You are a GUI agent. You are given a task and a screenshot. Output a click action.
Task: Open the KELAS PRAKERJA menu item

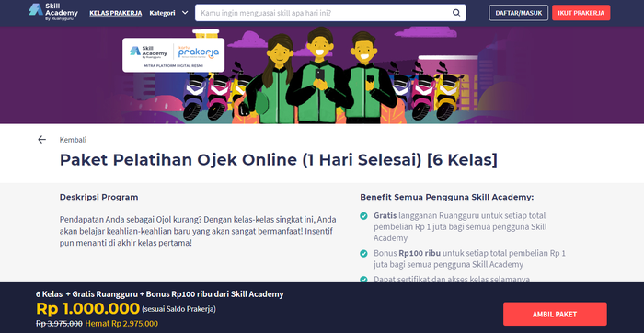pyautogui.click(x=116, y=13)
